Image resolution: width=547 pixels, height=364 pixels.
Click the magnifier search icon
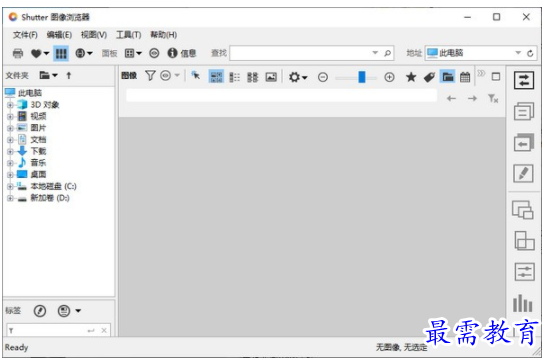click(387, 53)
